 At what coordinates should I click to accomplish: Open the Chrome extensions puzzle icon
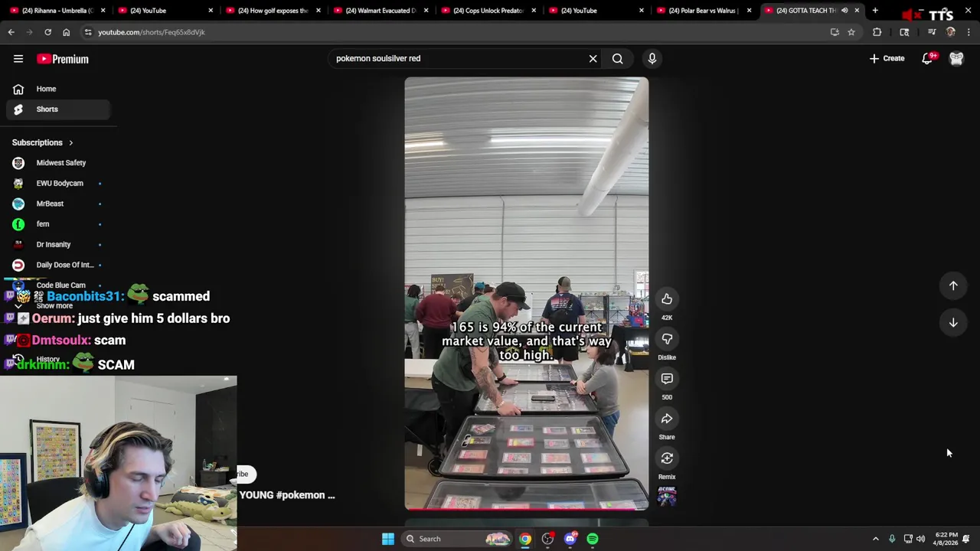(x=877, y=32)
